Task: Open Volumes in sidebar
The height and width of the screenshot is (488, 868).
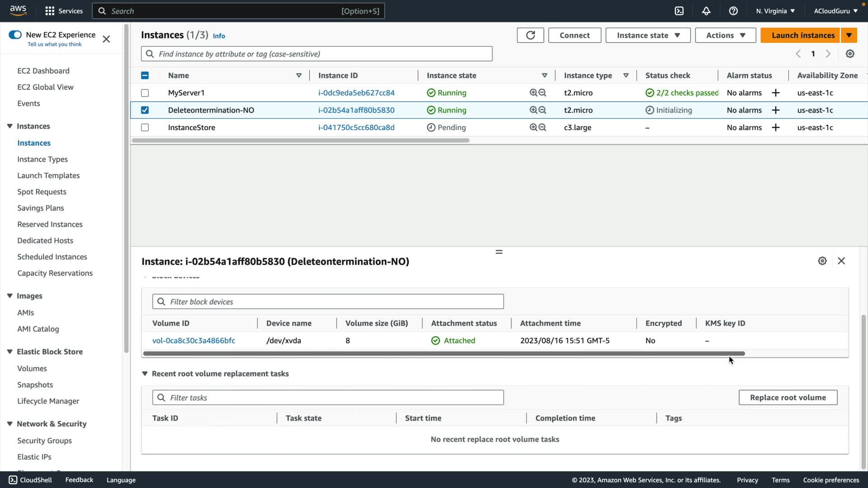Action: 32,368
